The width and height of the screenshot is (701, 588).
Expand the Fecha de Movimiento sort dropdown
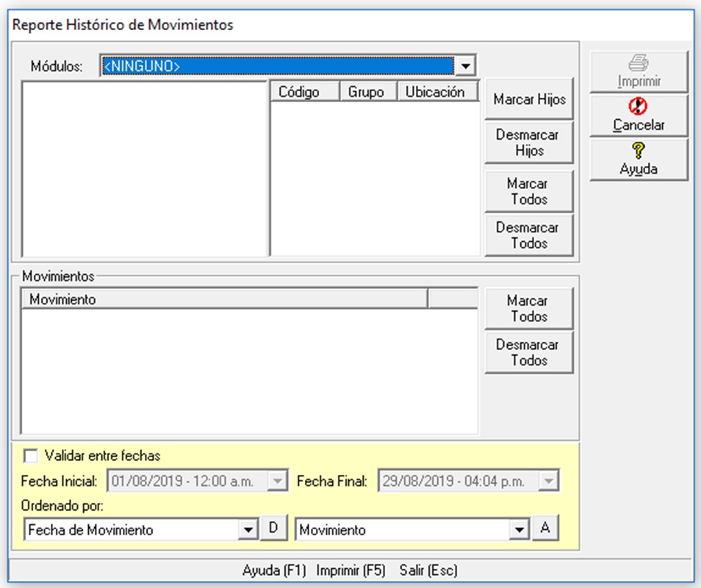(x=248, y=530)
